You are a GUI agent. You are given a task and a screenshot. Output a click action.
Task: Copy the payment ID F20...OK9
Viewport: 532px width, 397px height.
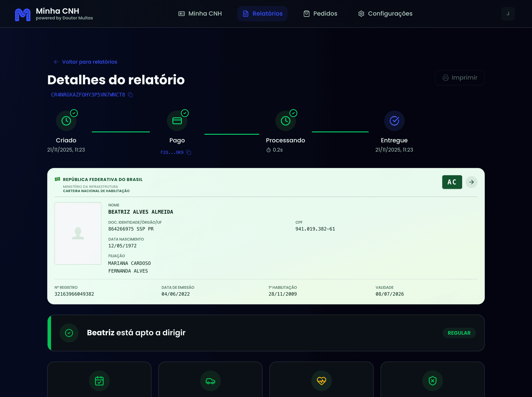[x=189, y=152]
